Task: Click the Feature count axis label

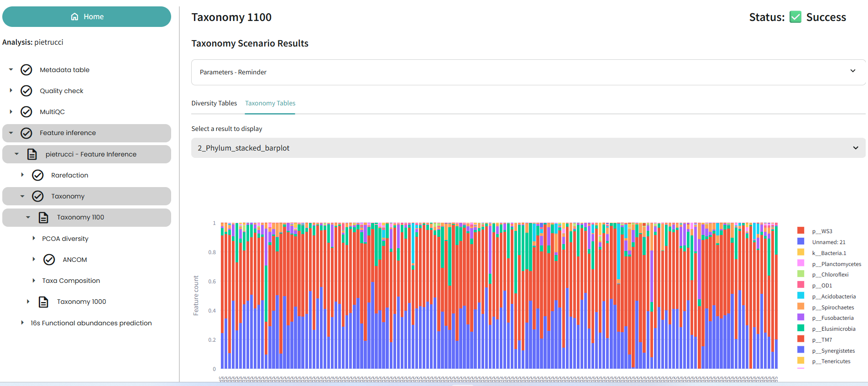Action: coord(196,296)
